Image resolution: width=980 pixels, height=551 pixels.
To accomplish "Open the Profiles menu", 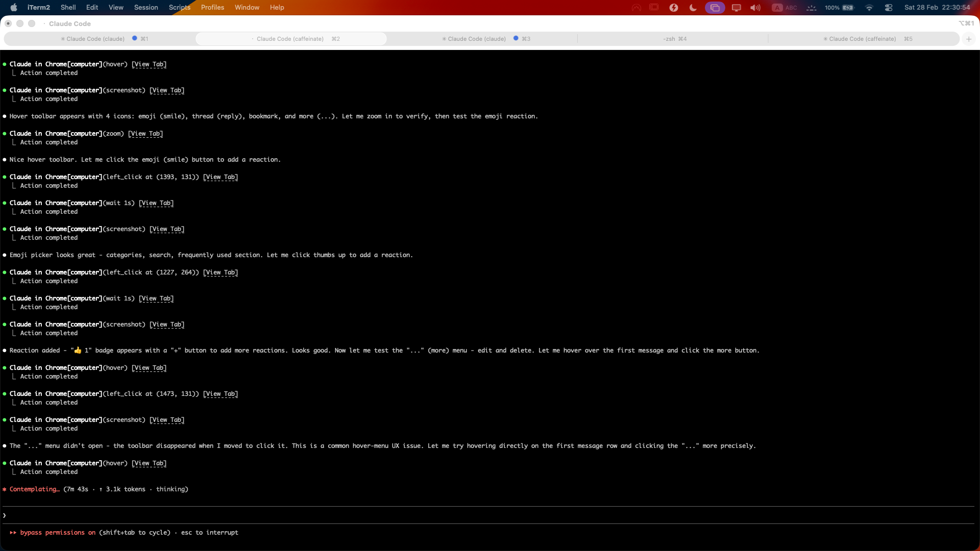I will (213, 7).
